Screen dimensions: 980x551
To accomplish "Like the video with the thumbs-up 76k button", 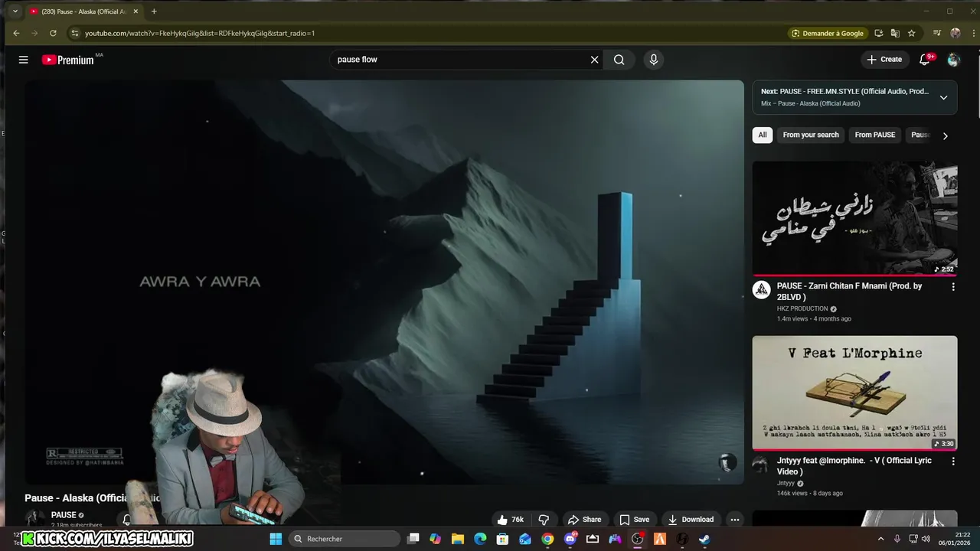I will click(x=510, y=520).
